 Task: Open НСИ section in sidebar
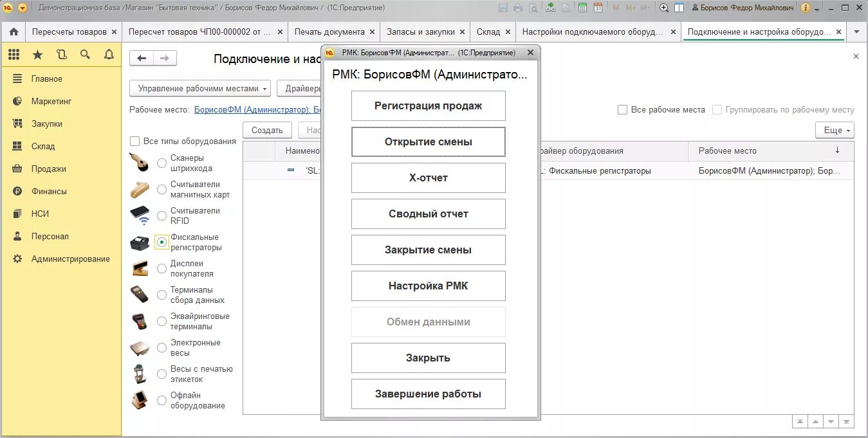[40, 214]
